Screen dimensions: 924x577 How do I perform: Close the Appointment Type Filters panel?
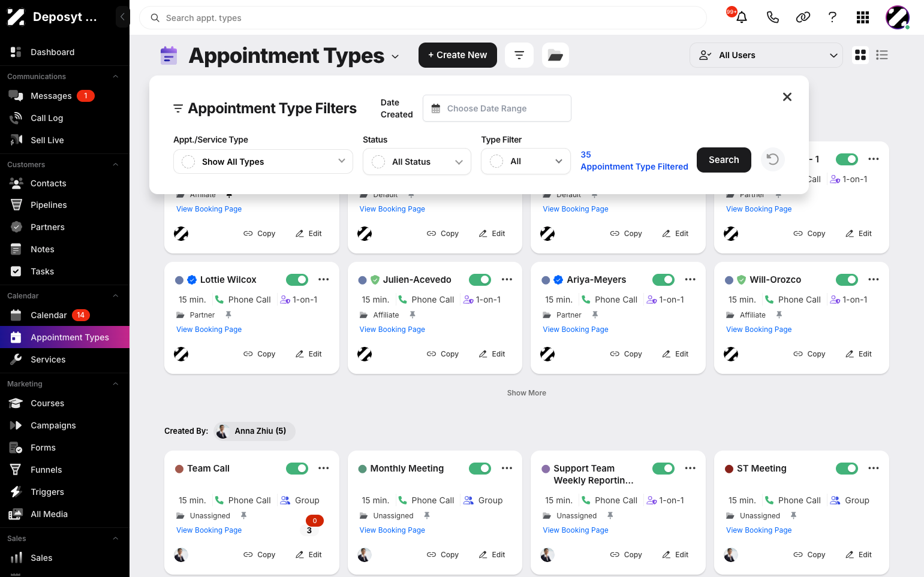pos(787,97)
